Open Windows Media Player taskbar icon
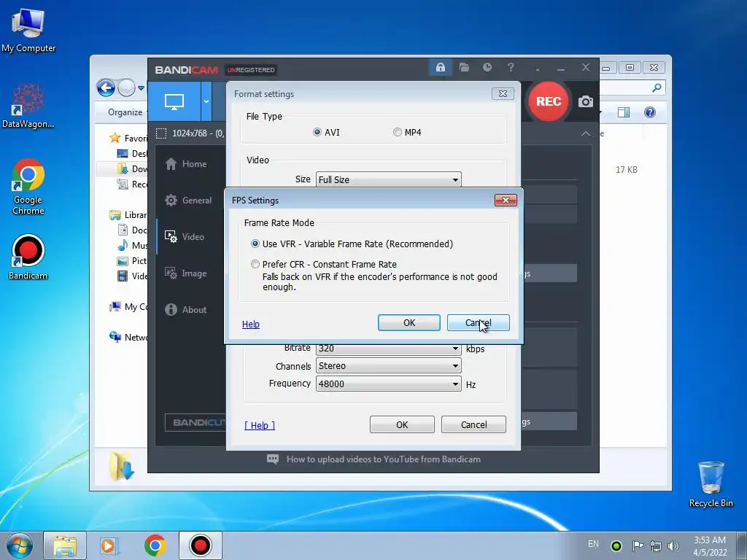747x560 pixels. pos(109,545)
